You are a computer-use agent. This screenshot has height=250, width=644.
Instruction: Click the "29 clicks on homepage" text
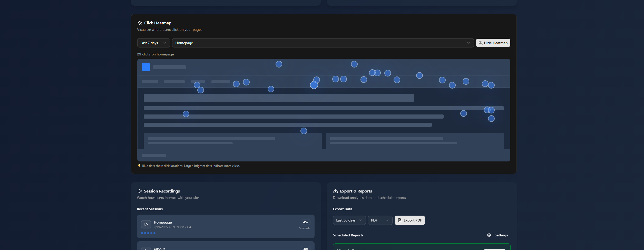point(155,54)
